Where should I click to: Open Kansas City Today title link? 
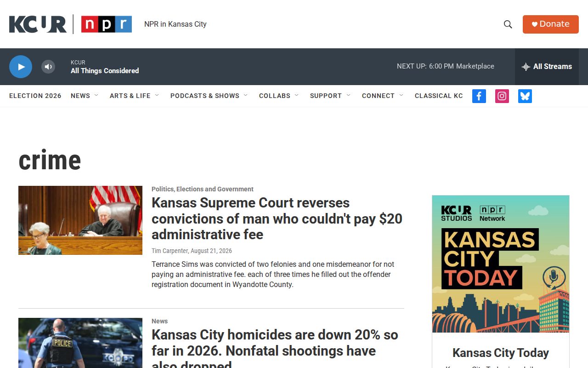coord(501,353)
